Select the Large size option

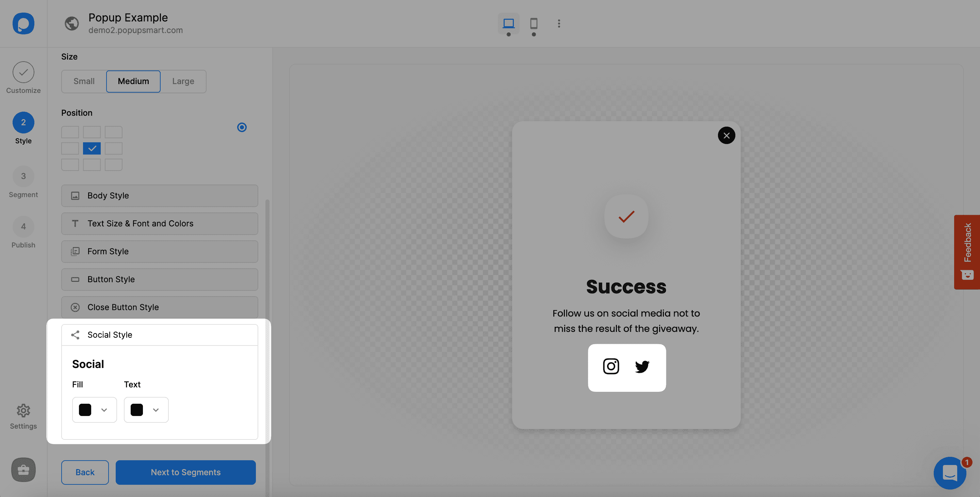182,81
